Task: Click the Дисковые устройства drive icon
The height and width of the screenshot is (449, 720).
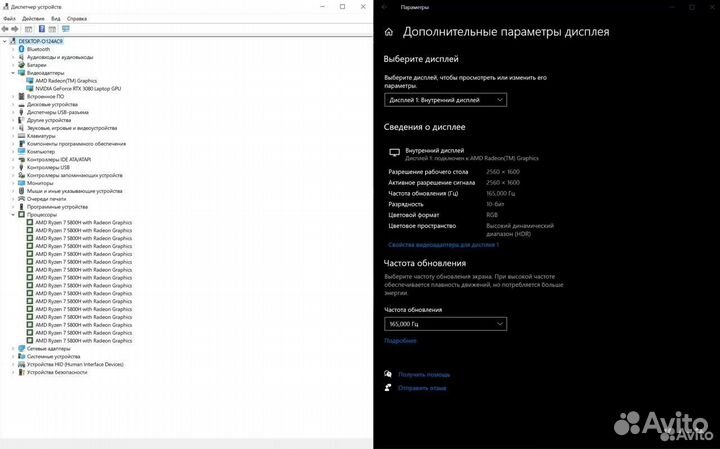Action: click(21, 104)
